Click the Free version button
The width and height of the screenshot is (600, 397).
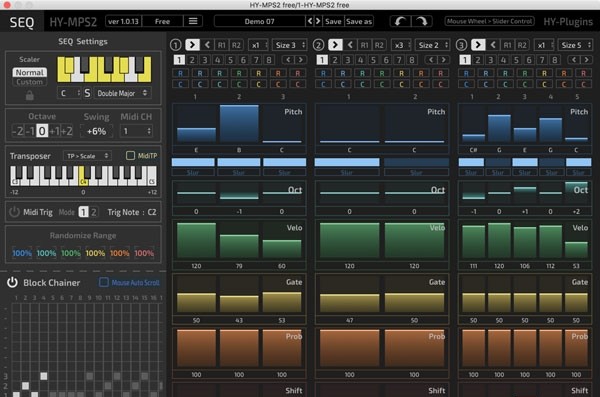click(x=162, y=21)
